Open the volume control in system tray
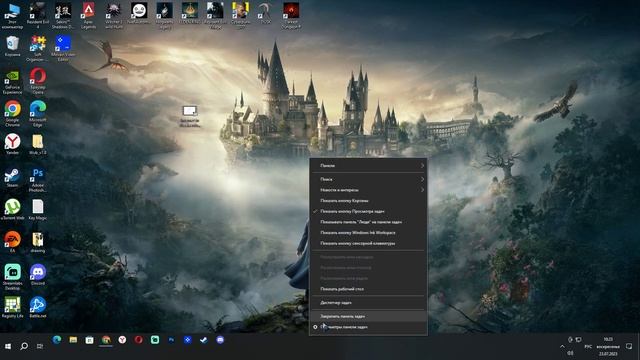This screenshot has height=360, width=640. click(x=570, y=353)
